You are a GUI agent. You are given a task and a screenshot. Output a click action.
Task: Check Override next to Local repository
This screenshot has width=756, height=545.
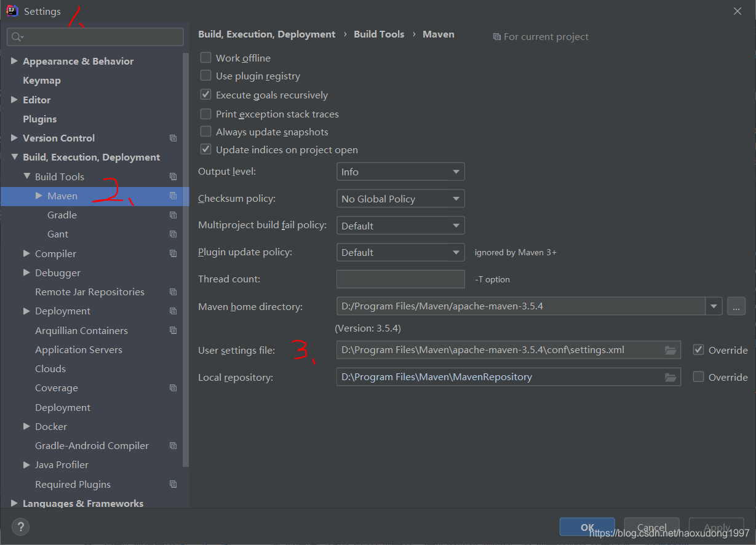(x=699, y=376)
